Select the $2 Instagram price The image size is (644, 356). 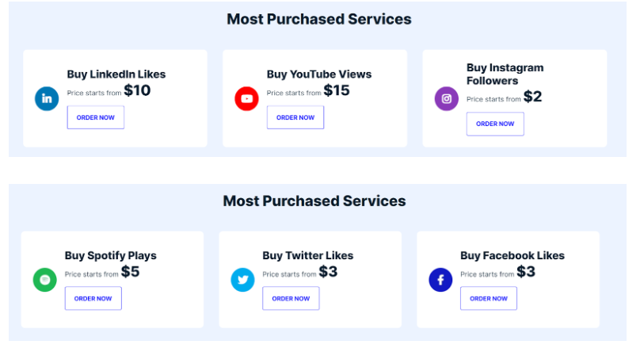(532, 97)
